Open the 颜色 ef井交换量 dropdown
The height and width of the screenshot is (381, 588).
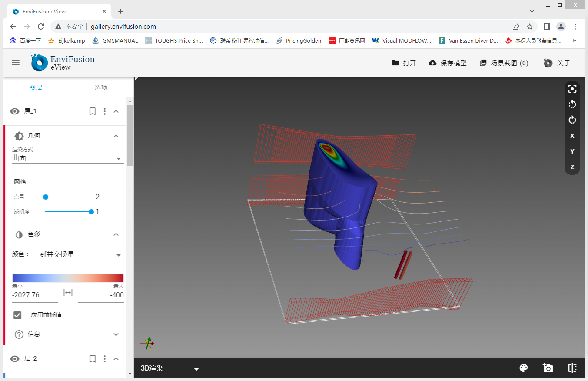[x=82, y=255]
